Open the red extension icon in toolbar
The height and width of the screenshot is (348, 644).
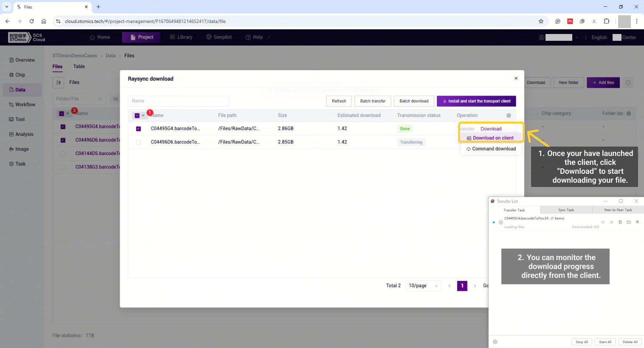tap(570, 21)
